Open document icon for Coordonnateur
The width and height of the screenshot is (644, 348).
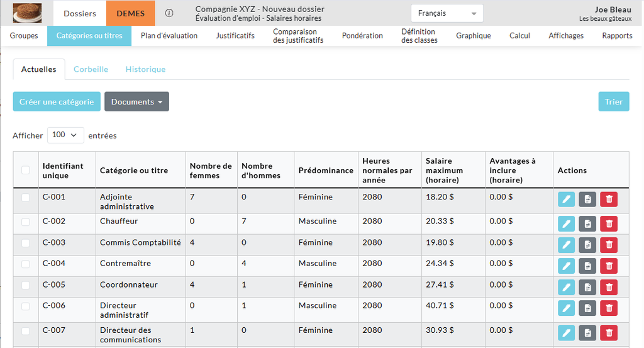(x=587, y=287)
